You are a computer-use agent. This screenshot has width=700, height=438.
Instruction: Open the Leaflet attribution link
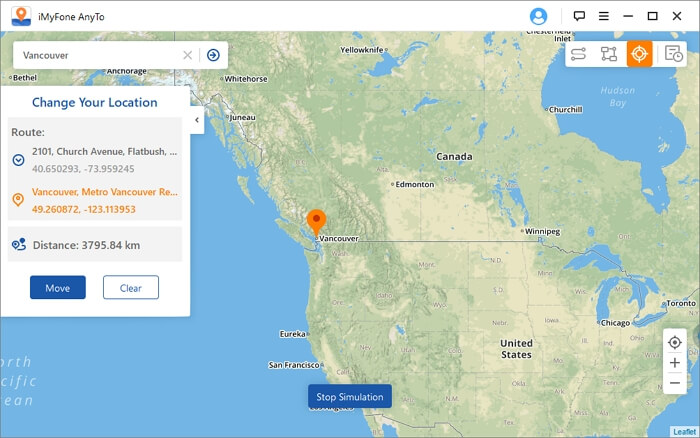(684, 431)
